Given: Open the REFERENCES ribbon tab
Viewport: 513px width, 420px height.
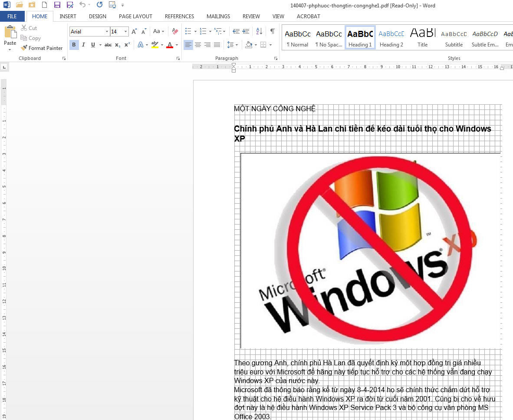Looking at the screenshot, I should point(179,17).
